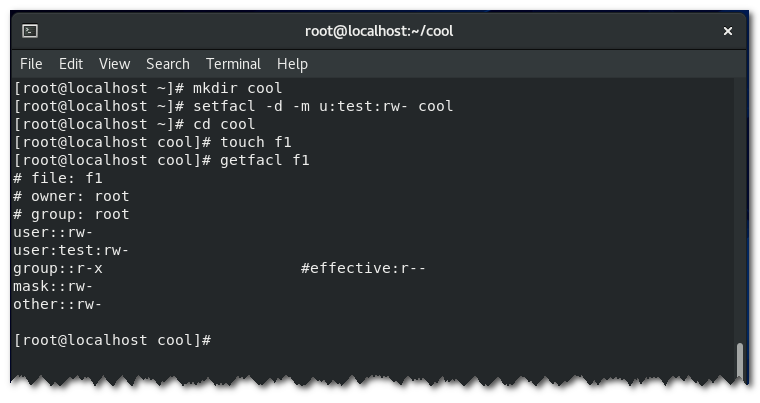Image resolution: width=760 pixels, height=403 pixels.
Task: Open the Terminal menu
Action: (x=233, y=64)
